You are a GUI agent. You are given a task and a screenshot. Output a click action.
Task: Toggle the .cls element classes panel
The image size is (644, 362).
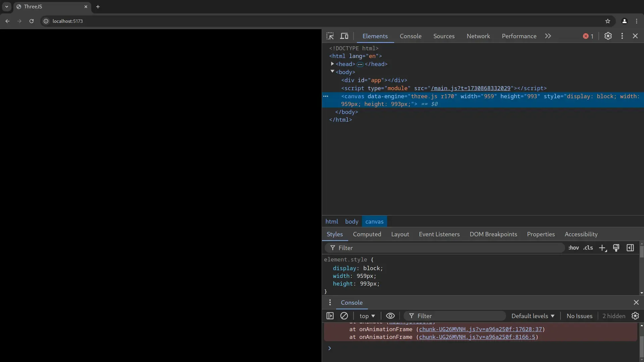coord(588,248)
